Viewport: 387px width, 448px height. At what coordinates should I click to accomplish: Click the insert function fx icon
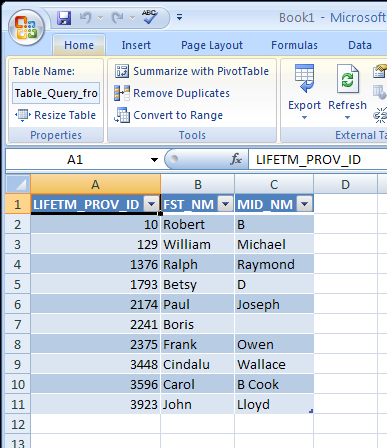(236, 159)
